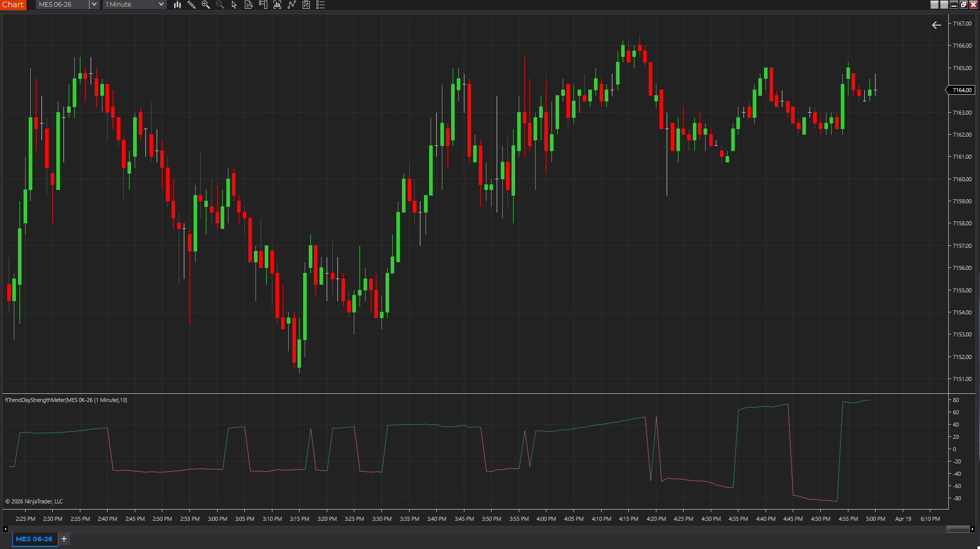
Task: Click the Chart Trader panel icon
Action: (263, 5)
